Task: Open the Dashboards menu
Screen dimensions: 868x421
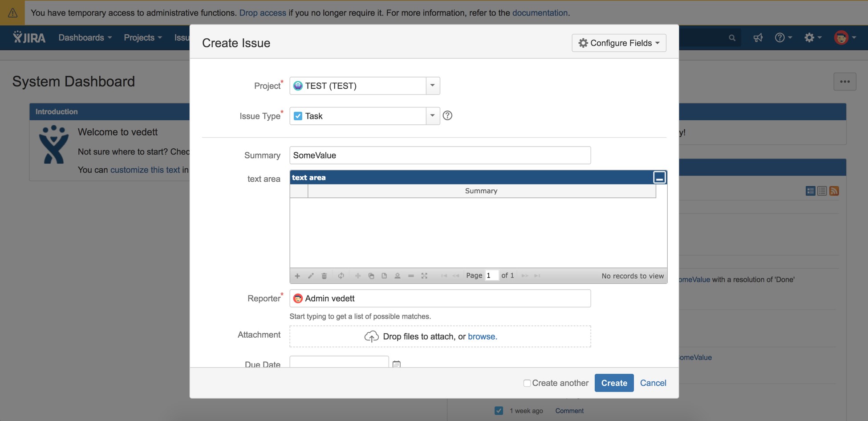Action: pos(85,38)
